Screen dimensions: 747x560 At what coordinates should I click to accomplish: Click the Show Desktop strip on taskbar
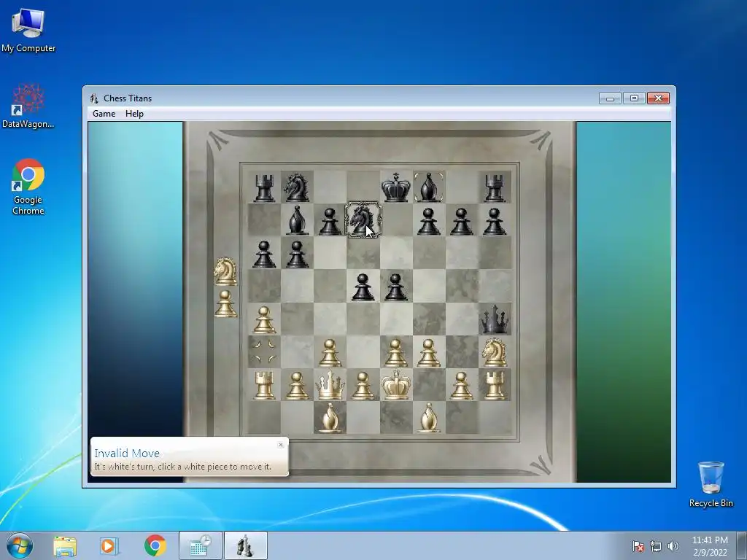coord(742,545)
